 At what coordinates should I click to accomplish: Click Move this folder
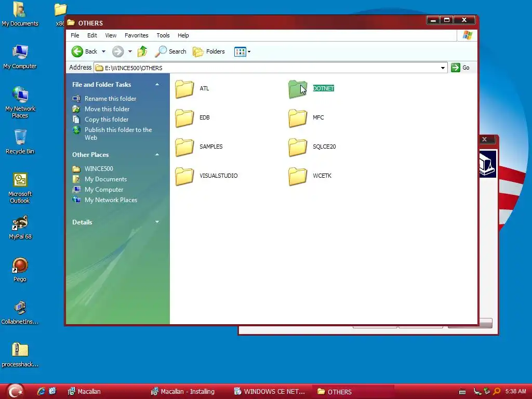point(107,109)
